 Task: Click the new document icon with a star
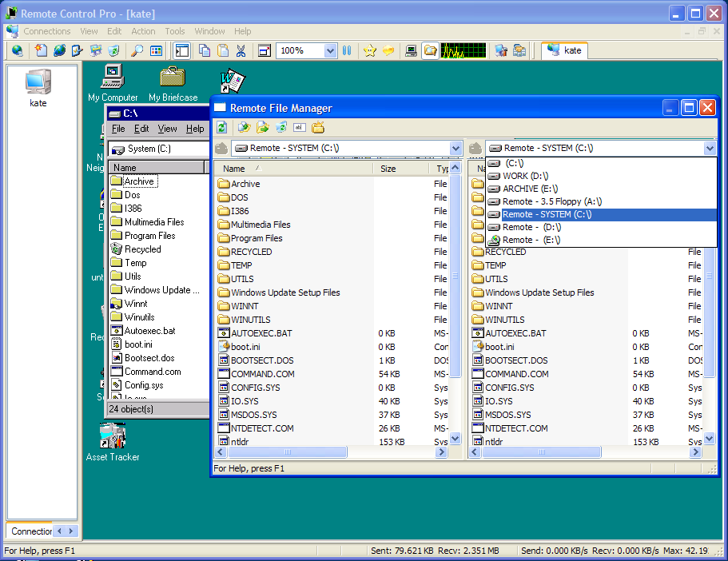42,50
